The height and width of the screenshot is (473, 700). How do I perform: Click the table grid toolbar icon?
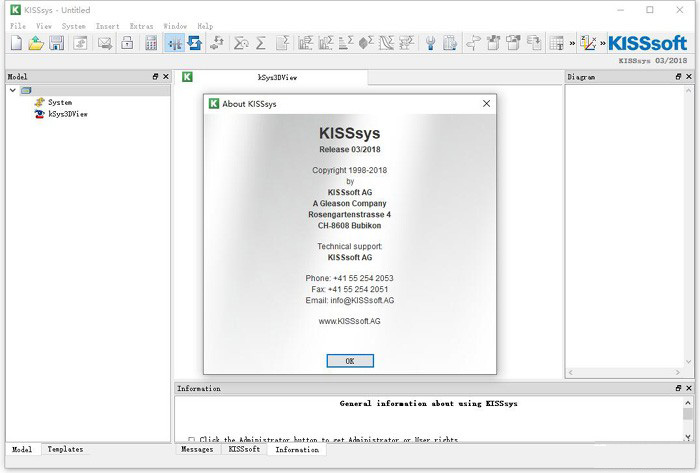557,43
